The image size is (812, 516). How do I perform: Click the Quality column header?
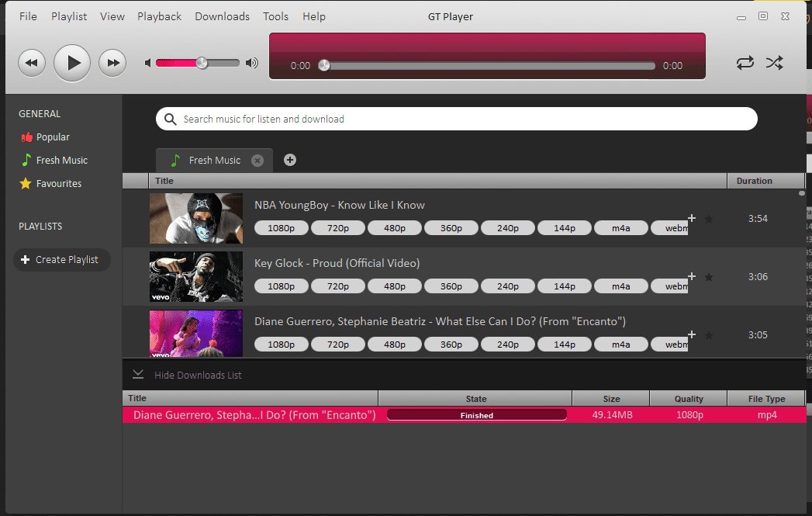coord(689,398)
